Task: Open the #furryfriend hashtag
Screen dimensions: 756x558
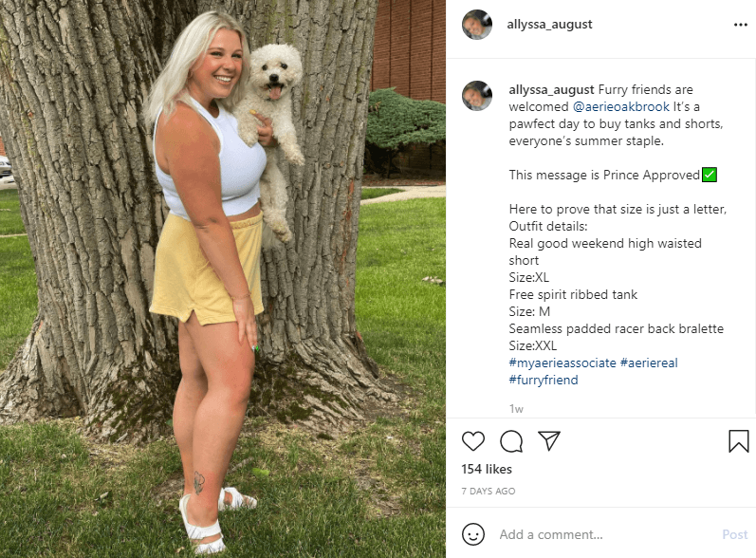Action: 544,380
